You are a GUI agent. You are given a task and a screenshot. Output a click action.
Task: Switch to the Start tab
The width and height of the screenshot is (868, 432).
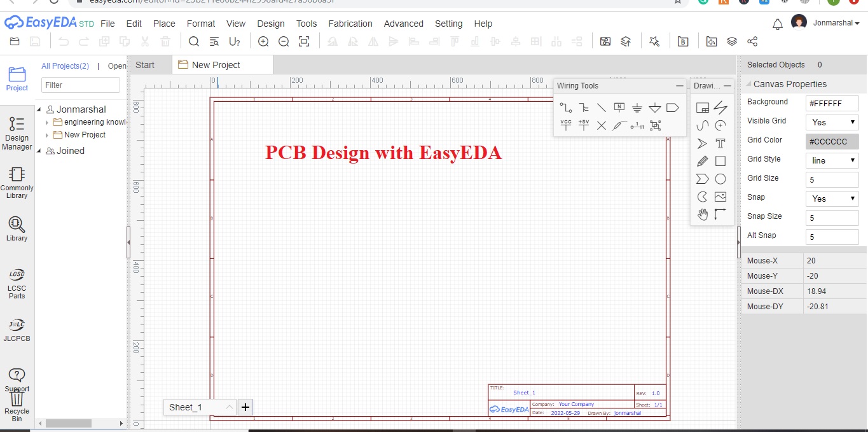pos(146,64)
